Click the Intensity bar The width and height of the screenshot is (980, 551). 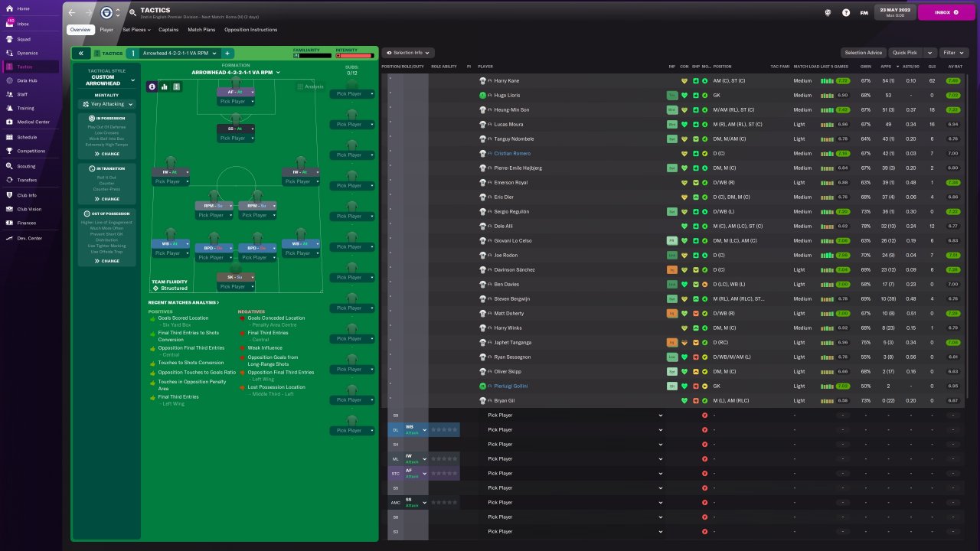tap(354, 55)
